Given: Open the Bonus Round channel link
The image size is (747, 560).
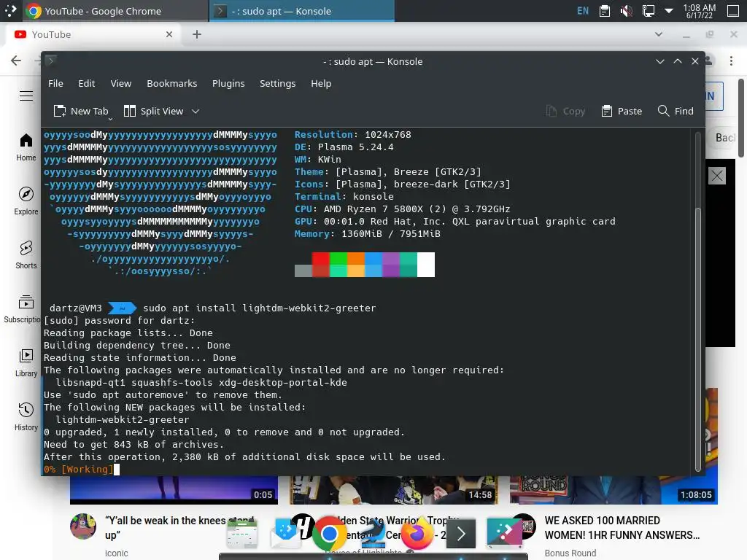Looking at the screenshot, I should click(x=570, y=553).
